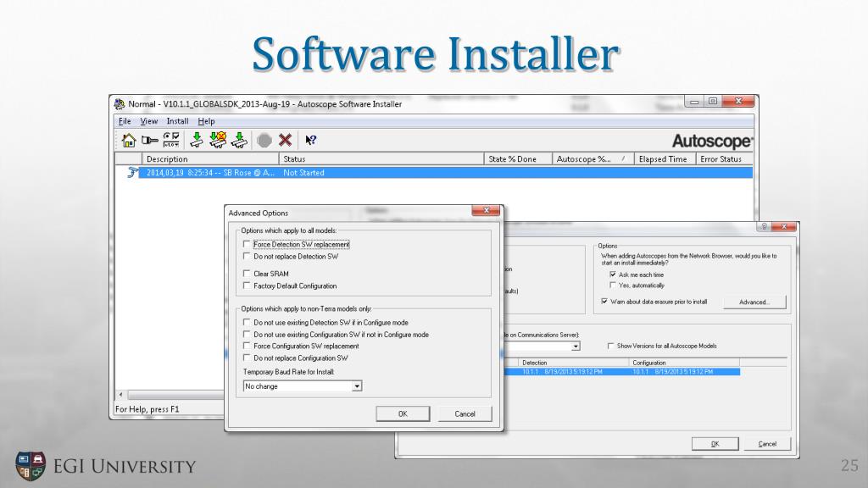The height and width of the screenshot is (488, 868).
Task: Open the install options toolbar icon
Action: 171,141
